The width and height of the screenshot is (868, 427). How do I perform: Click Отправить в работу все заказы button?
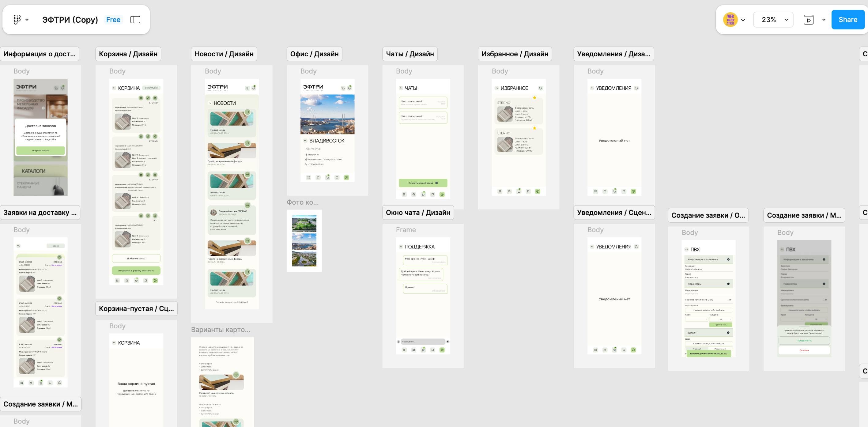coord(136,270)
